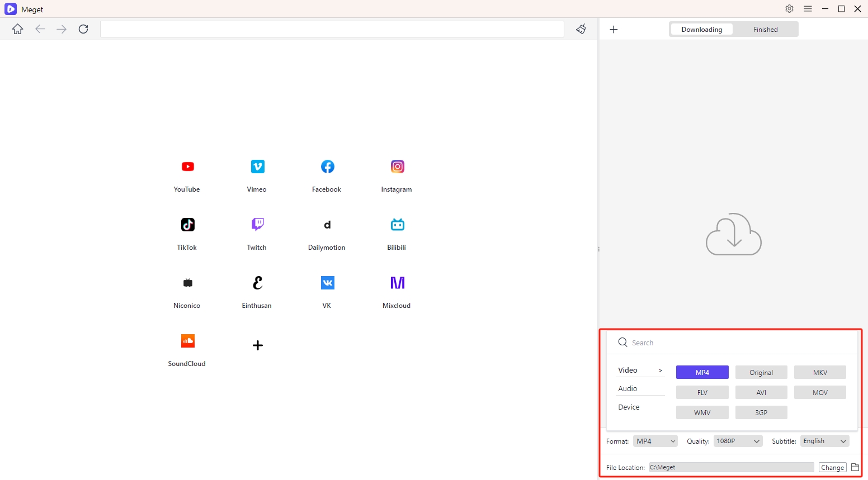The height and width of the screenshot is (480, 868).
Task: Open the VK shortcut icon
Action: tap(328, 283)
